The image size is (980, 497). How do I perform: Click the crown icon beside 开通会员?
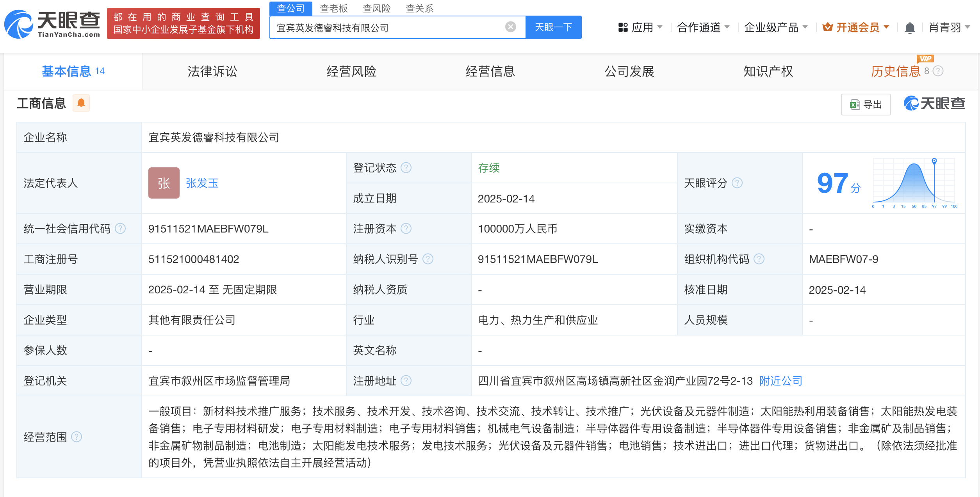827,27
